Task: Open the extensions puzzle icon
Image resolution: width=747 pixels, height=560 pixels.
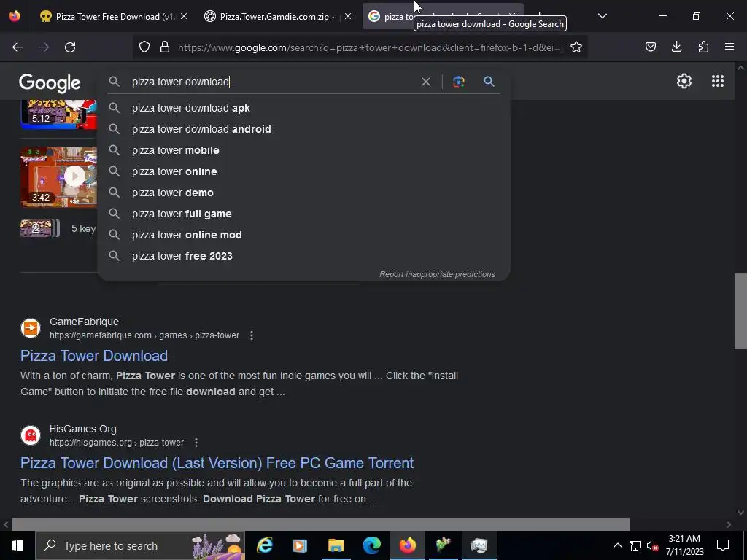Action: click(x=703, y=47)
